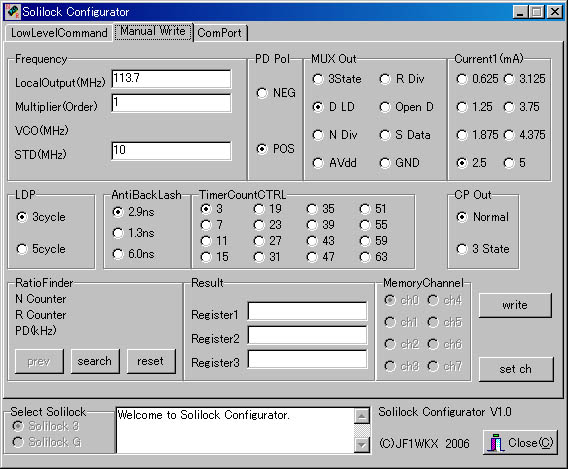Select S Data MUX output
Viewport: 568px width, 469px height.
tap(405, 135)
